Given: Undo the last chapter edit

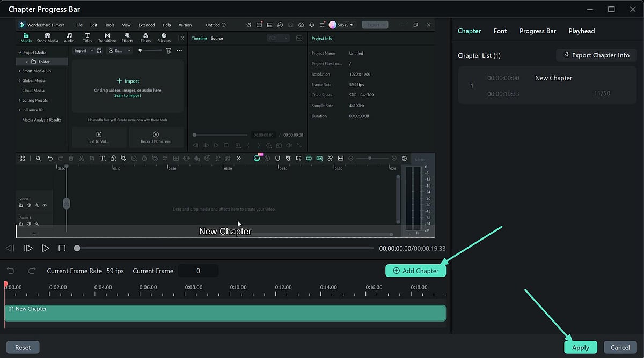Looking at the screenshot, I should (x=11, y=271).
